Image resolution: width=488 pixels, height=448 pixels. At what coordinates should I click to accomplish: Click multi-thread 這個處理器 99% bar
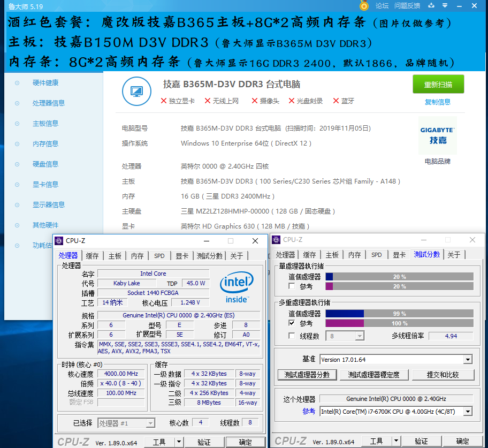[399, 314]
